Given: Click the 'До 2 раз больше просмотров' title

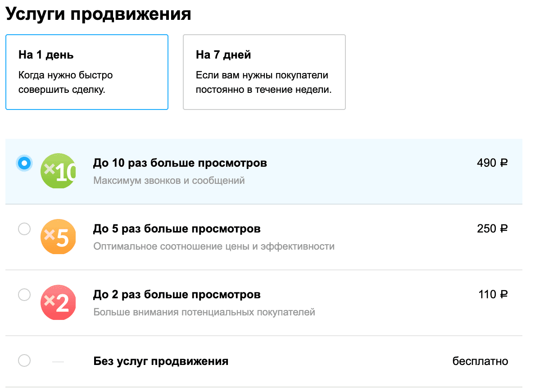Looking at the screenshot, I should (x=177, y=295).
